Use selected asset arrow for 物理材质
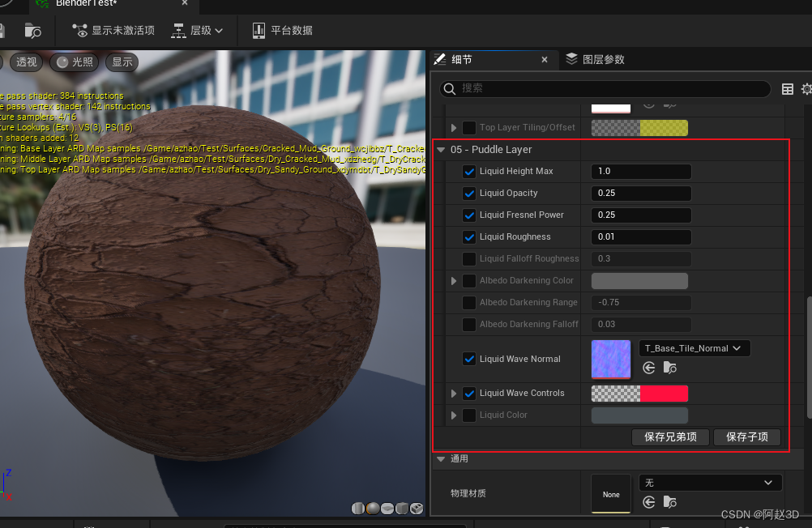The image size is (812, 528). click(x=649, y=502)
